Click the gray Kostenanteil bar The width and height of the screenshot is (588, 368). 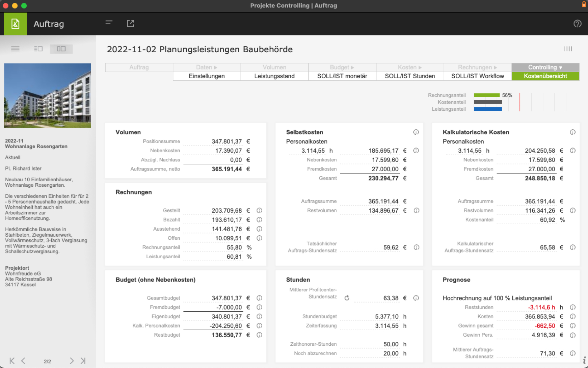tap(488, 102)
